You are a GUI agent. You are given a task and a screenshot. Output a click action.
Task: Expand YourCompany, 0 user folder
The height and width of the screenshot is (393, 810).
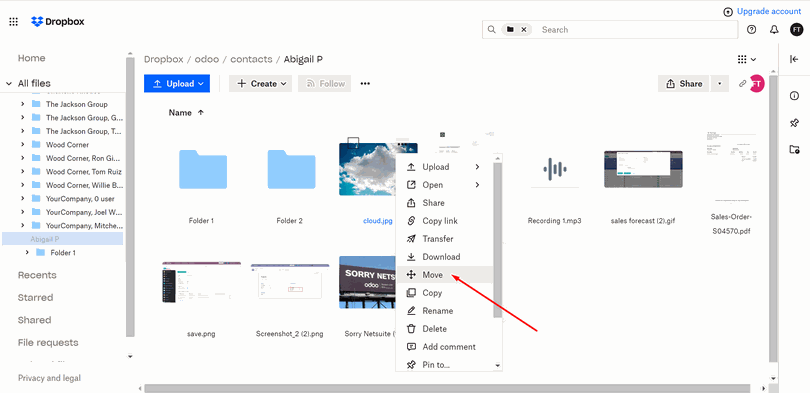click(x=22, y=198)
